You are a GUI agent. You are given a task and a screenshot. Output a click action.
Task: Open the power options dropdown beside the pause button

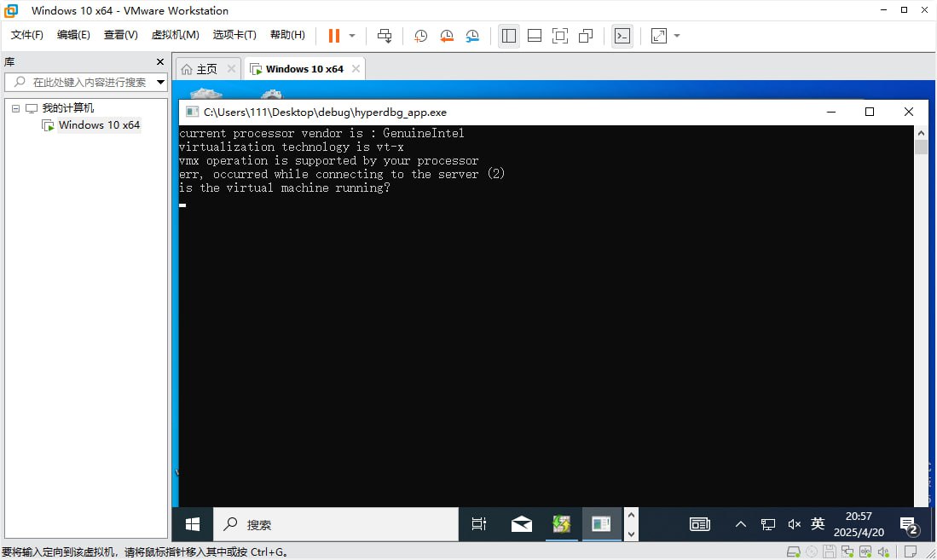352,36
